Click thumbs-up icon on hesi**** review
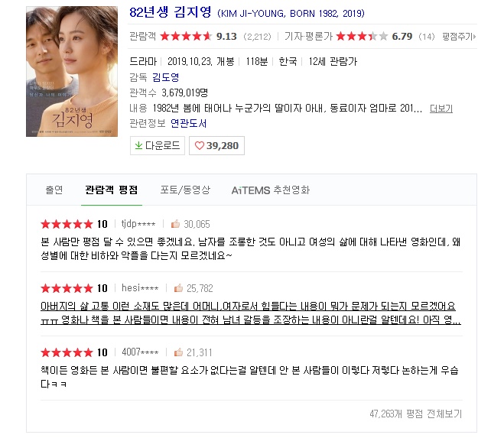The height and width of the screenshot is (438, 504). pyautogui.click(x=178, y=288)
